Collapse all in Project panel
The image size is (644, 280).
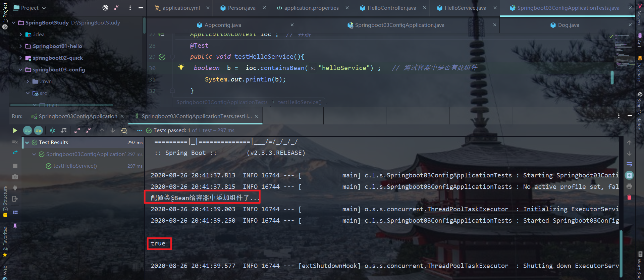pyautogui.click(x=116, y=8)
